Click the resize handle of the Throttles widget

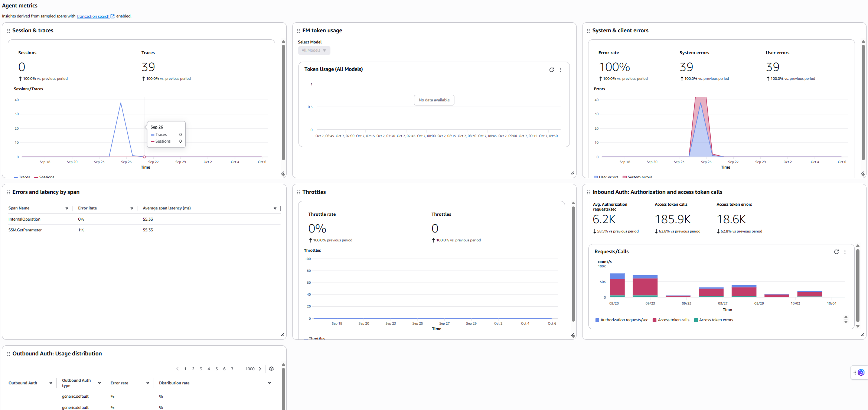coord(572,335)
